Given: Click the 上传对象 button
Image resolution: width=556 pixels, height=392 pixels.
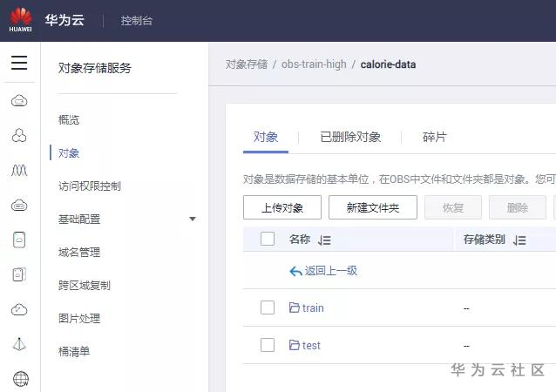Looking at the screenshot, I should [282, 207].
